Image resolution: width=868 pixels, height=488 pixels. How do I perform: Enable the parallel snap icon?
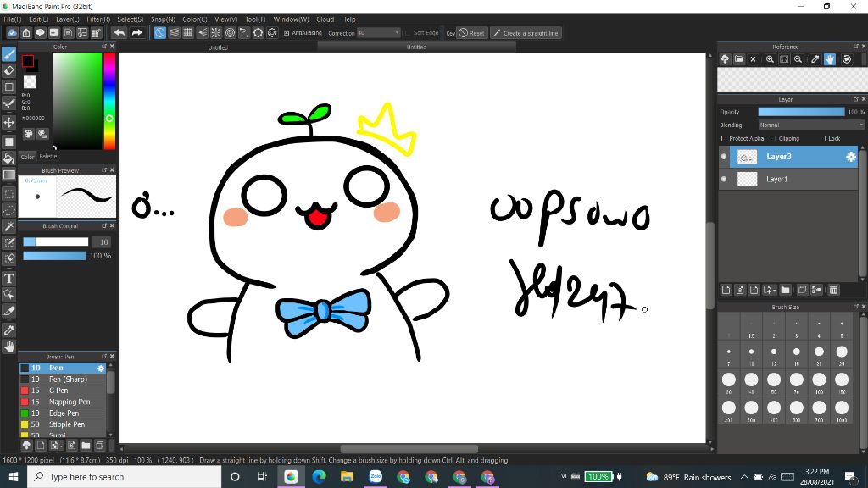tap(174, 33)
